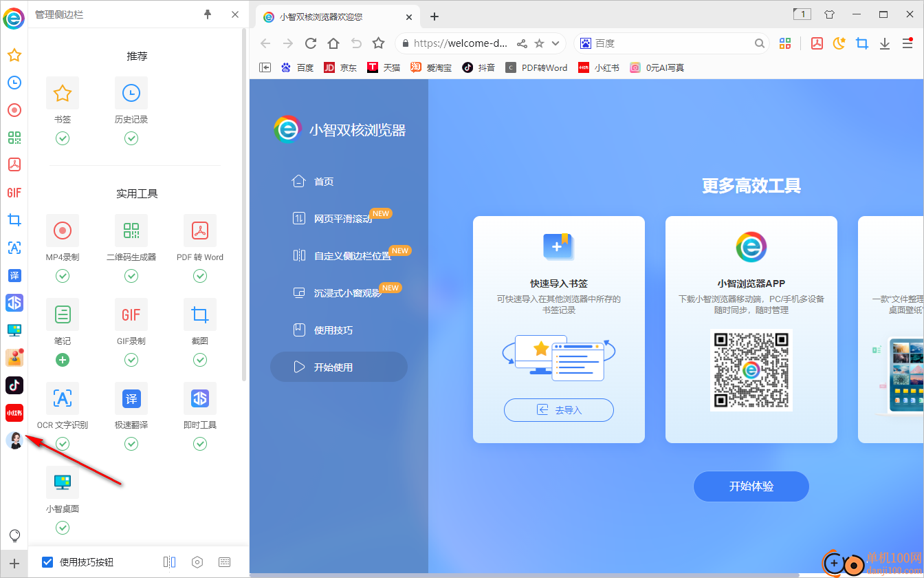Screen dimensions: 924x578
Task: Open history clock icon in sidebar strip
Action: (14, 83)
